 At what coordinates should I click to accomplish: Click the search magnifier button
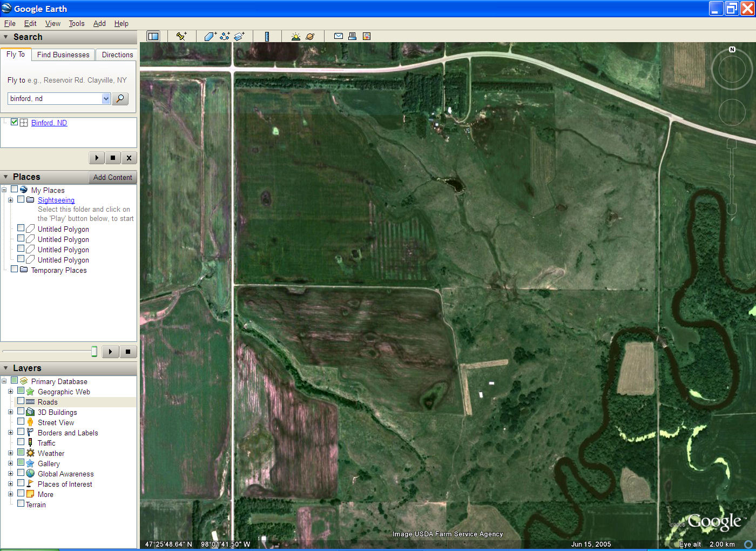[x=120, y=98]
